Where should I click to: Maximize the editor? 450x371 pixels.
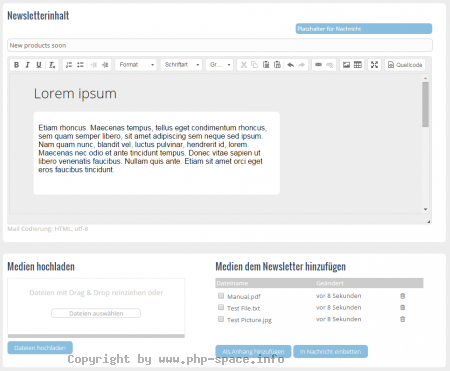pos(374,65)
